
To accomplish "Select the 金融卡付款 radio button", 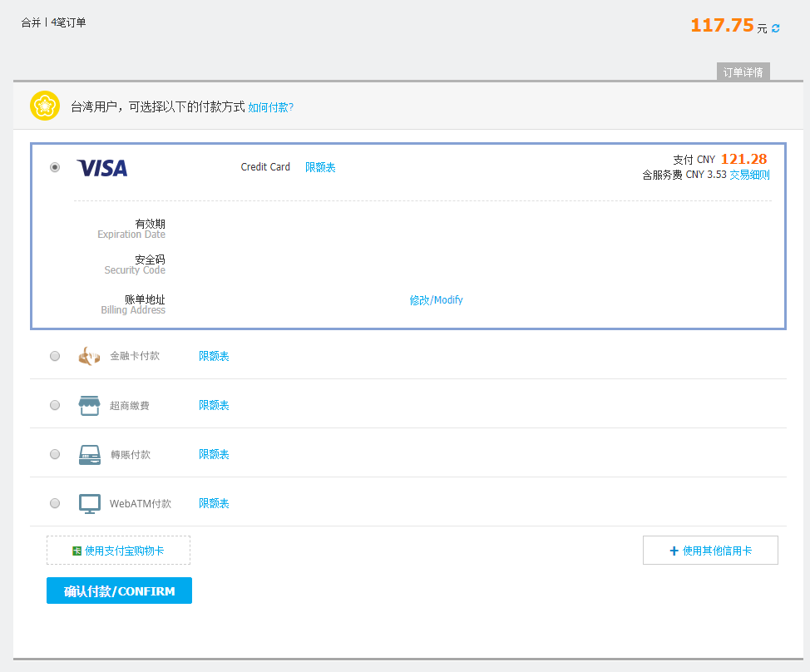I will [55, 356].
